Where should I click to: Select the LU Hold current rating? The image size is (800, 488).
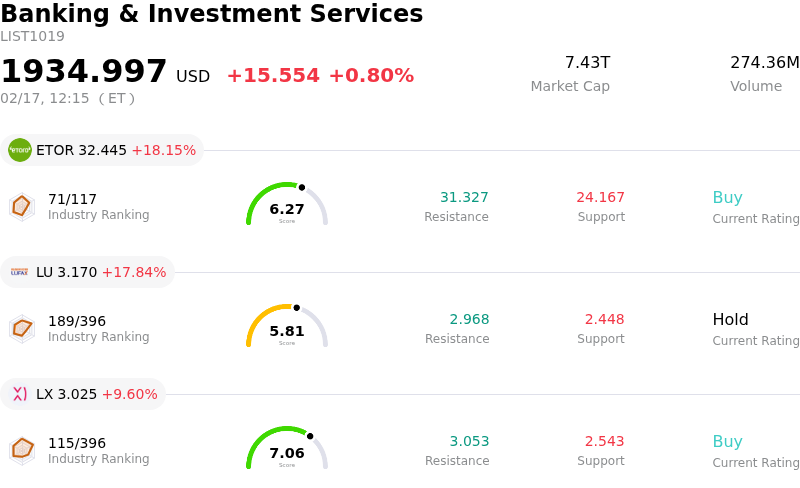[730, 320]
